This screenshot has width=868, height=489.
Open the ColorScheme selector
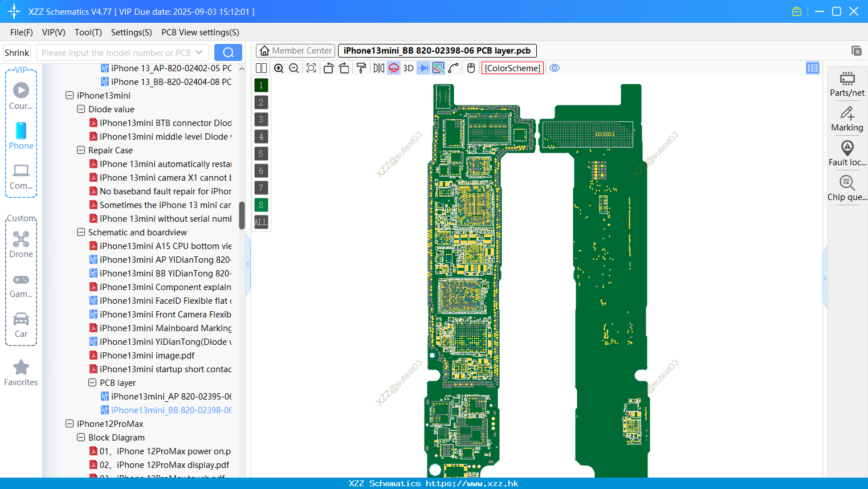tap(512, 68)
